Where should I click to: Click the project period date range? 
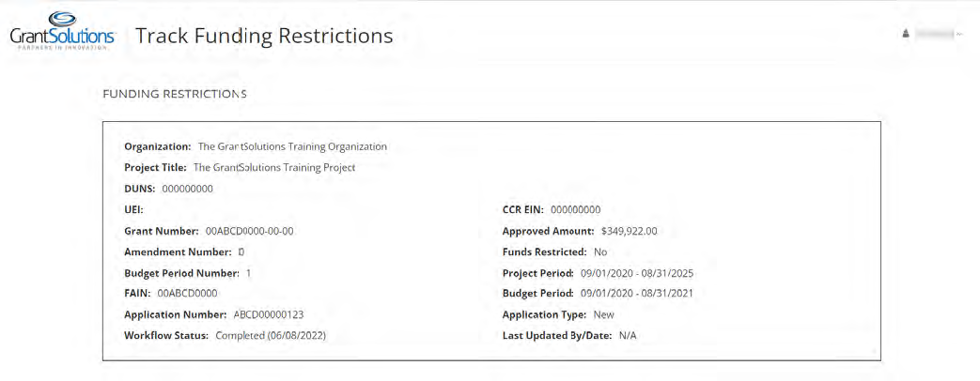click(x=637, y=273)
